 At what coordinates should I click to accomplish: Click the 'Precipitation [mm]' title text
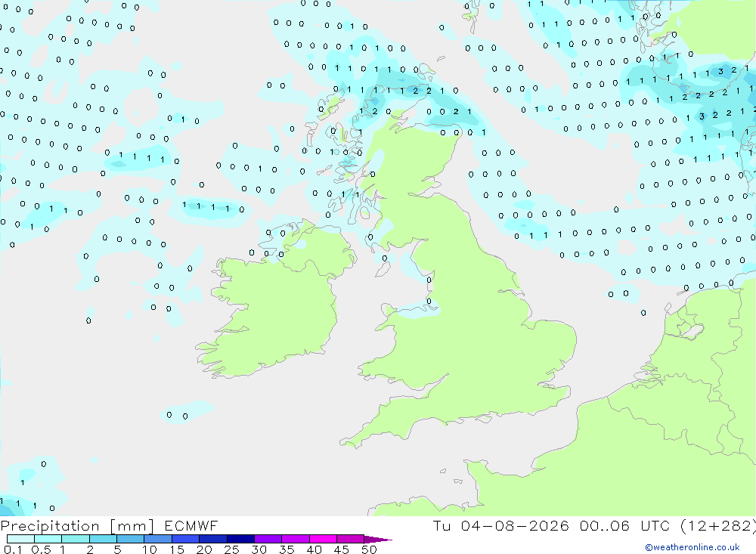[x=77, y=526]
